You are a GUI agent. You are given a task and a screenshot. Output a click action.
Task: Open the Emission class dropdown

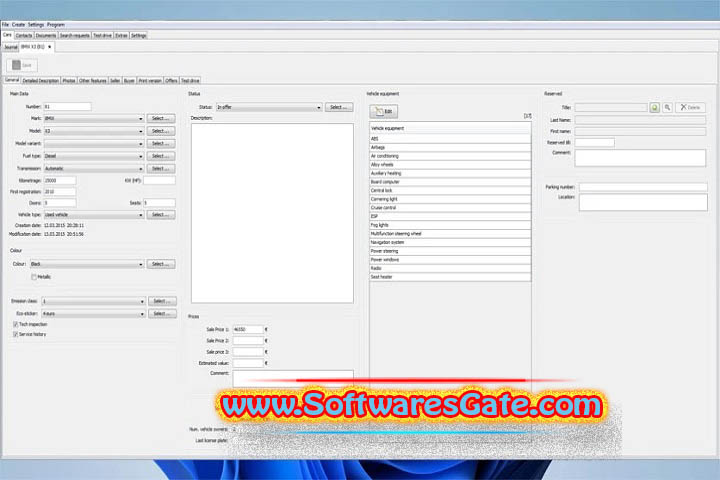click(x=94, y=301)
